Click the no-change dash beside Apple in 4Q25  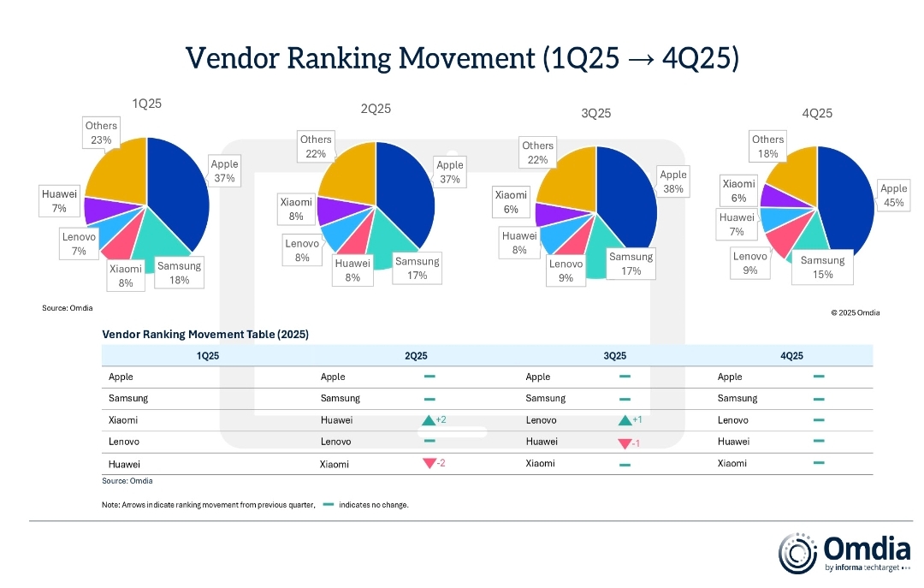(819, 377)
